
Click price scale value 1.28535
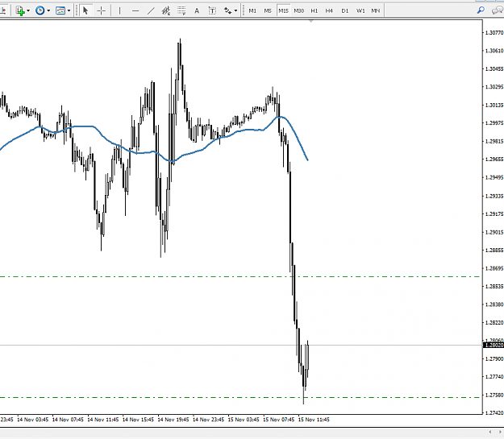494,286
